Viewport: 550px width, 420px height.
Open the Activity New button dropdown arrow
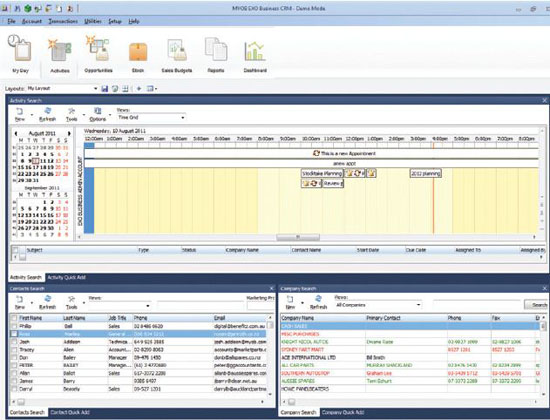(x=32, y=115)
